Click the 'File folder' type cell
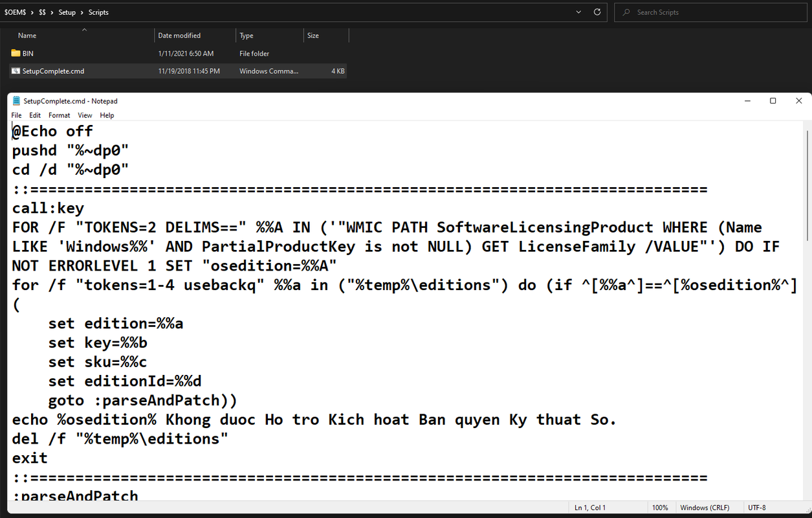 [254, 54]
